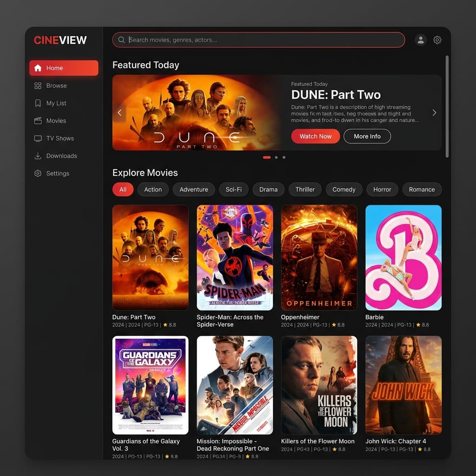476x476 pixels.
Task: Go to previous featured slide arrow
Action: [119, 112]
